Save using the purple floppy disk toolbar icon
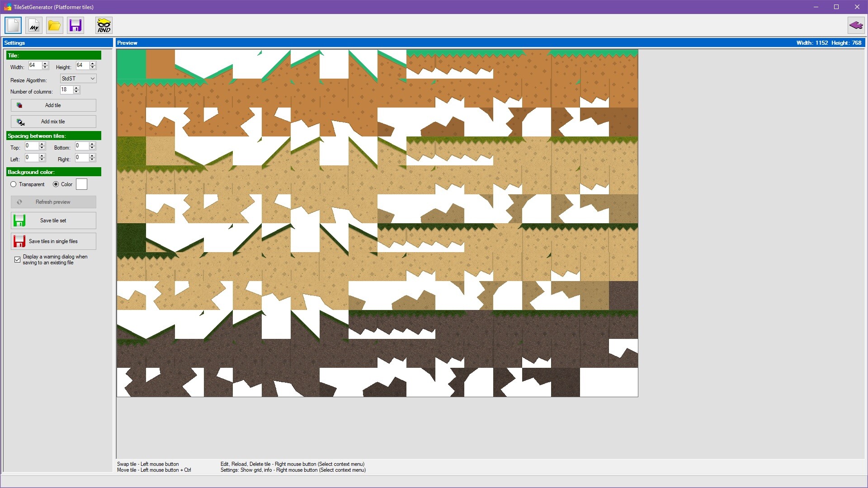 pos(75,25)
